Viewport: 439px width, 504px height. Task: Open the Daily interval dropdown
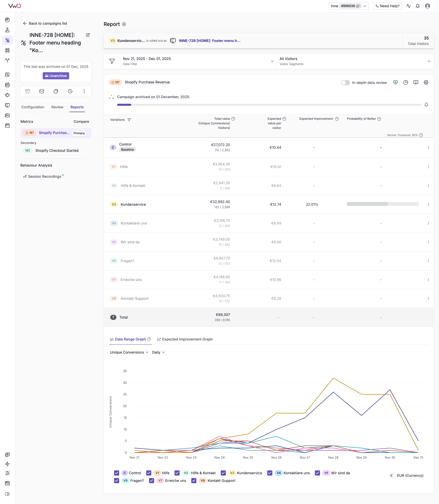tap(158, 352)
